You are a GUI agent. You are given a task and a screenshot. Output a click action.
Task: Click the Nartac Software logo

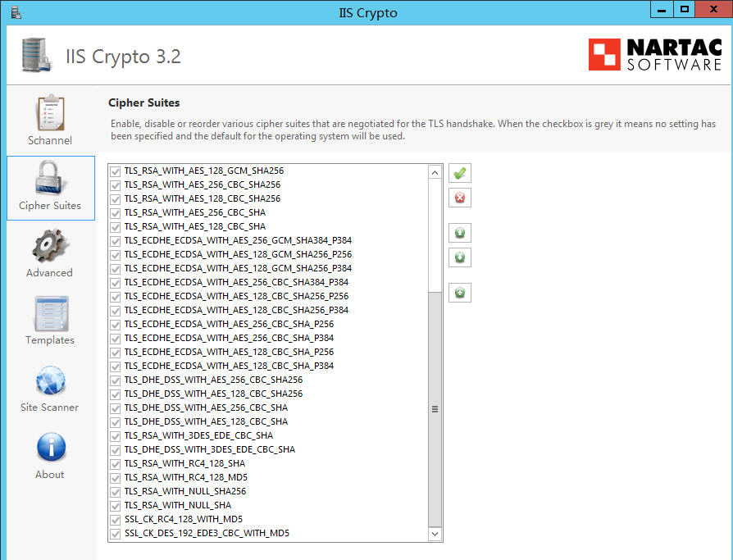click(x=655, y=55)
